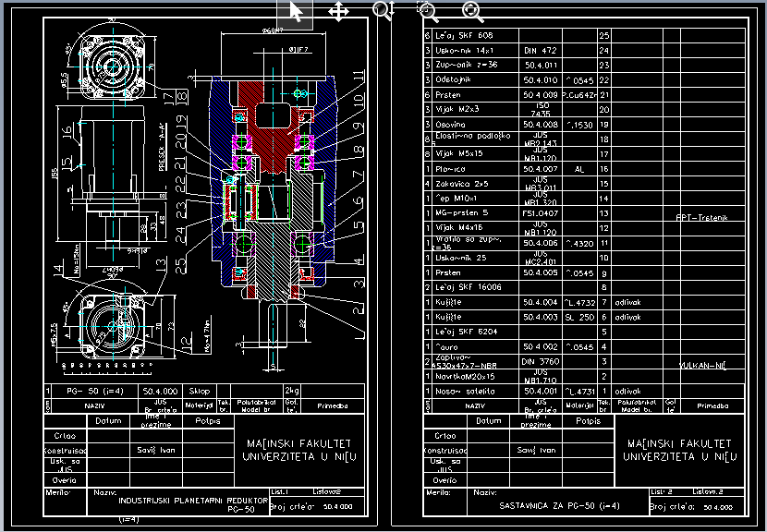The height and width of the screenshot is (532, 767).
Task: Select the 'MG-prsten 5' part name
Action: [x=461, y=213]
